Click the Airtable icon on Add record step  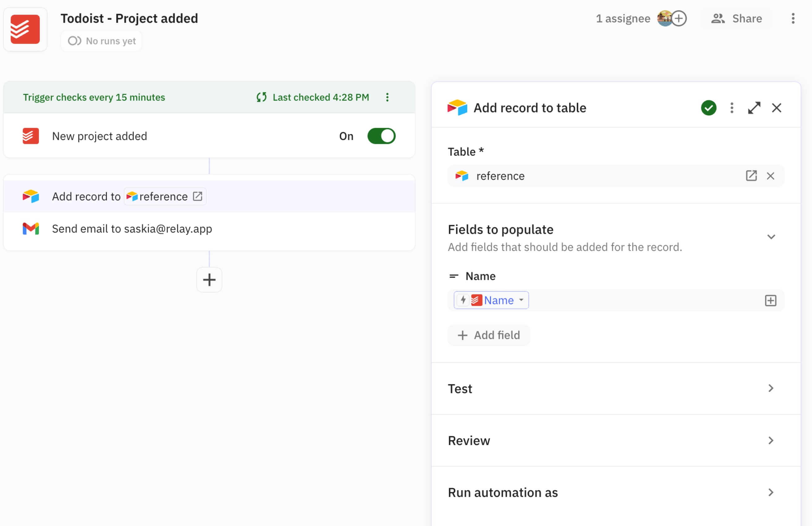[30, 196]
